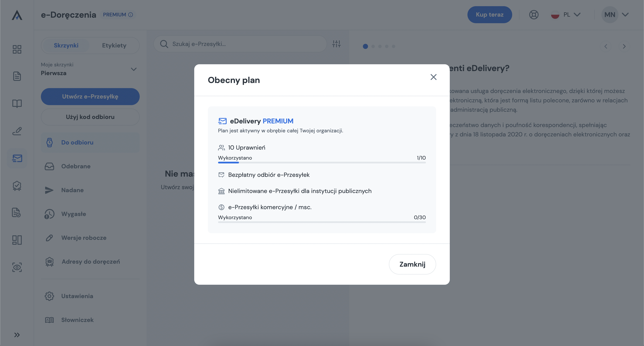
Task: Select Wygasłe folder
Action: click(90, 214)
